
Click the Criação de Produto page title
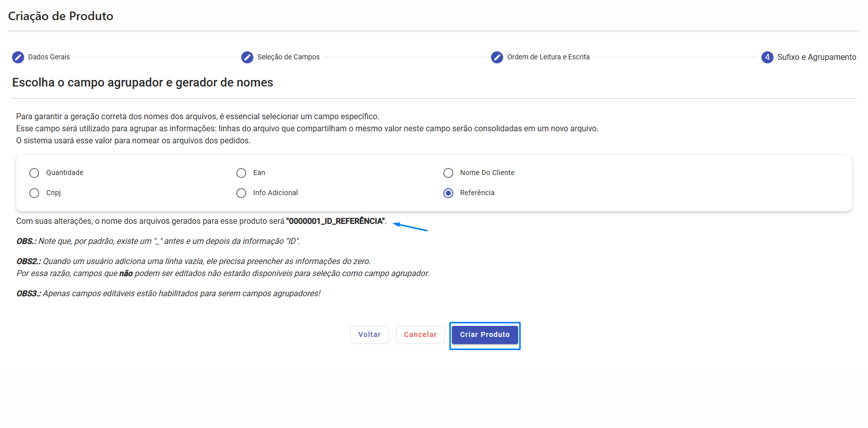[x=61, y=16]
